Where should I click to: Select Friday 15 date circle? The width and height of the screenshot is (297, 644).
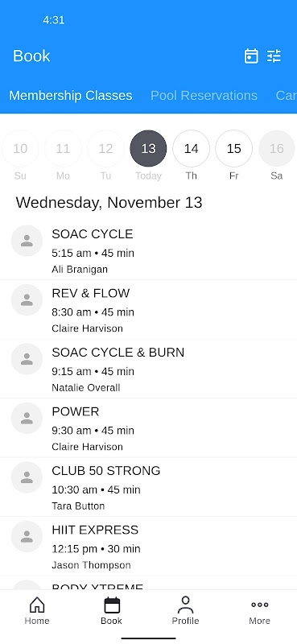(233, 149)
